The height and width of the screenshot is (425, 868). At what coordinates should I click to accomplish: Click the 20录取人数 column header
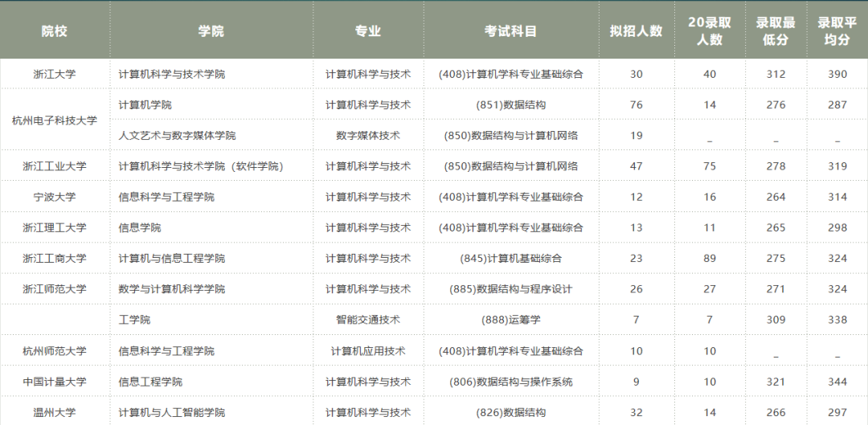point(710,31)
